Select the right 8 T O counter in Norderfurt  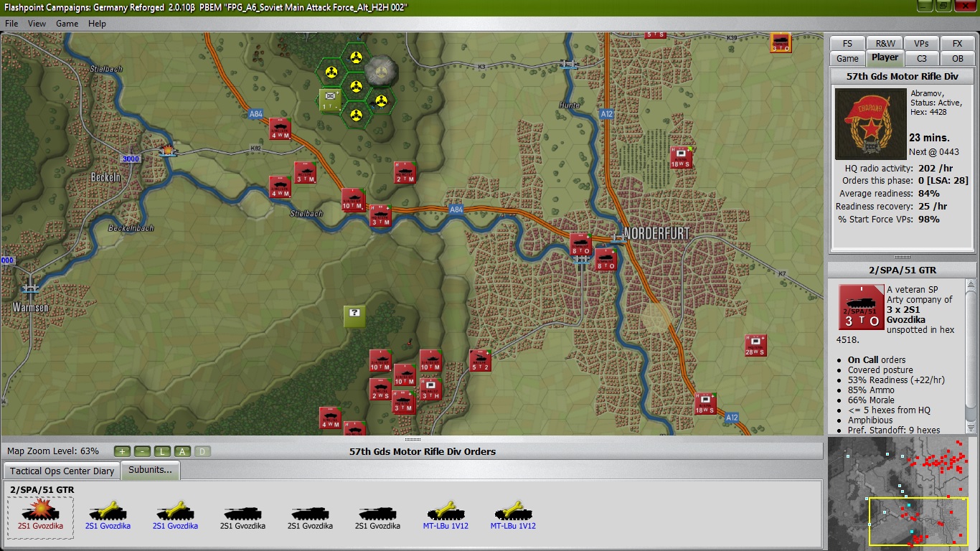(606, 259)
